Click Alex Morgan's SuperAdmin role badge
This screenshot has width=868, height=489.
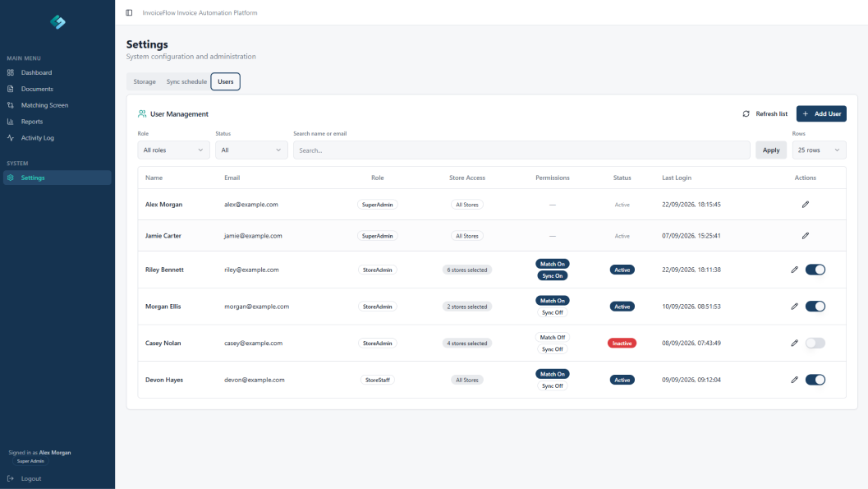tap(378, 205)
